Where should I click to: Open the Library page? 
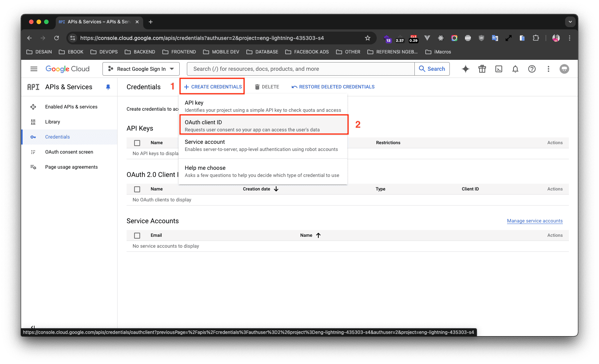coord(52,122)
